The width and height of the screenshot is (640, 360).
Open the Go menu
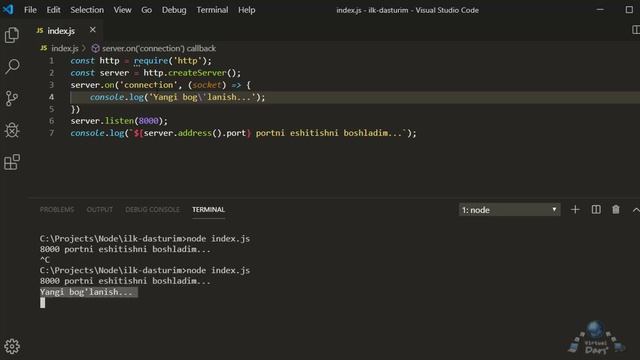147,10
